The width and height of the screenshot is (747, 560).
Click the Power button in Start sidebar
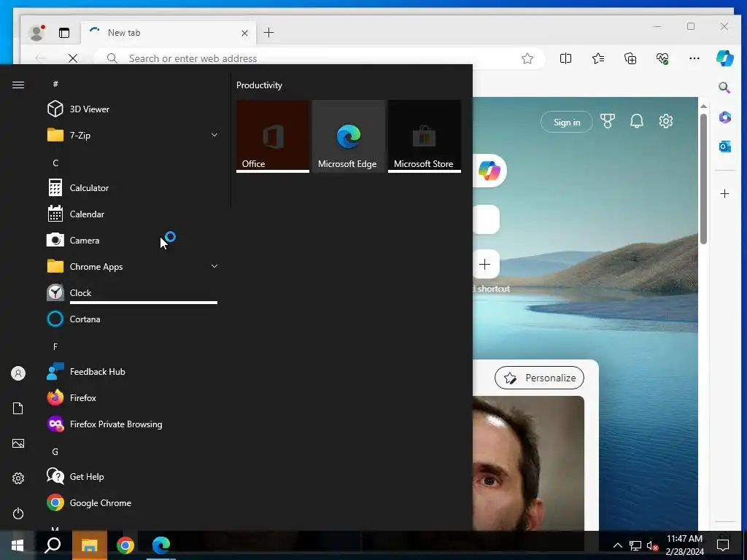[x=18, y=513]
